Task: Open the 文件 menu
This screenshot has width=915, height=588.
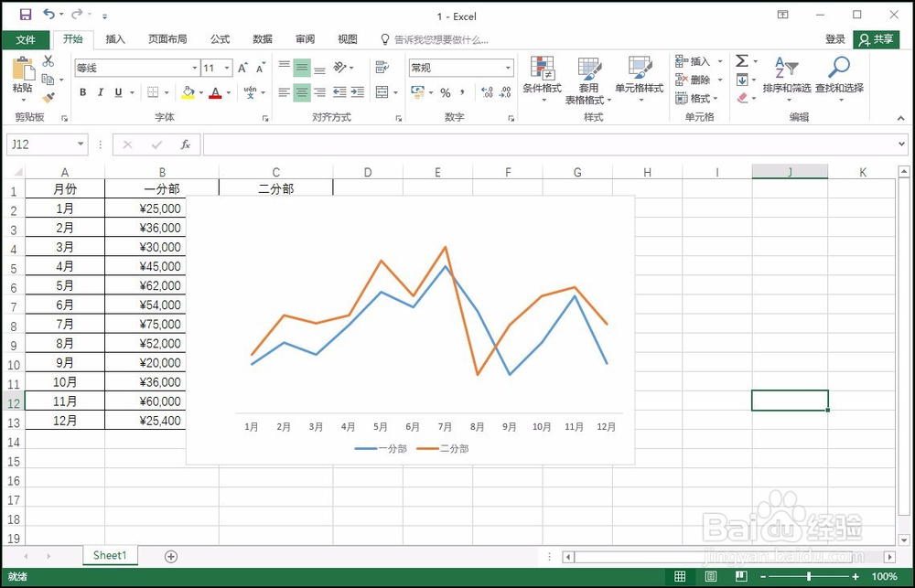Action: pyautogui.click(x=27, y=39)
